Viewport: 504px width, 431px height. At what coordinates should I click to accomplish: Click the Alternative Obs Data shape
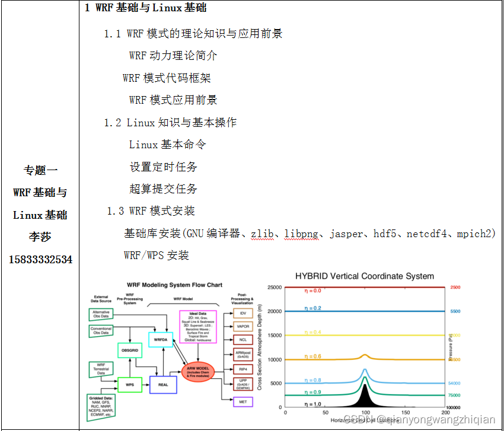click(x=101, y=314)
